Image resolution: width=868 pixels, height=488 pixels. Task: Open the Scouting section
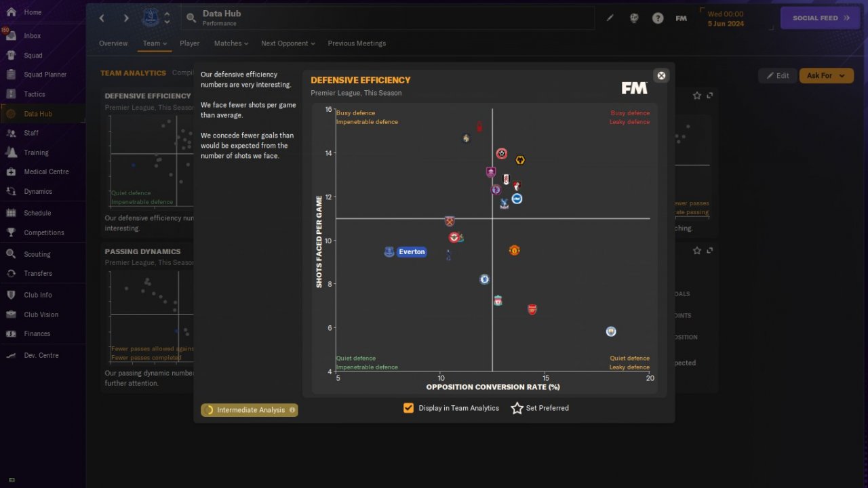point(37,254)
